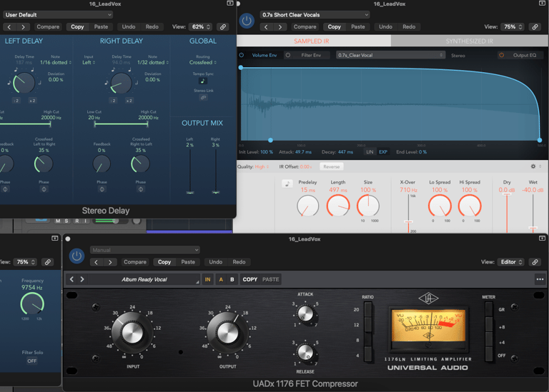Screen dimensions: 549x392
Task: Open 0.7s Short Clear Vocals preset menu
Action: coord(315,15)
